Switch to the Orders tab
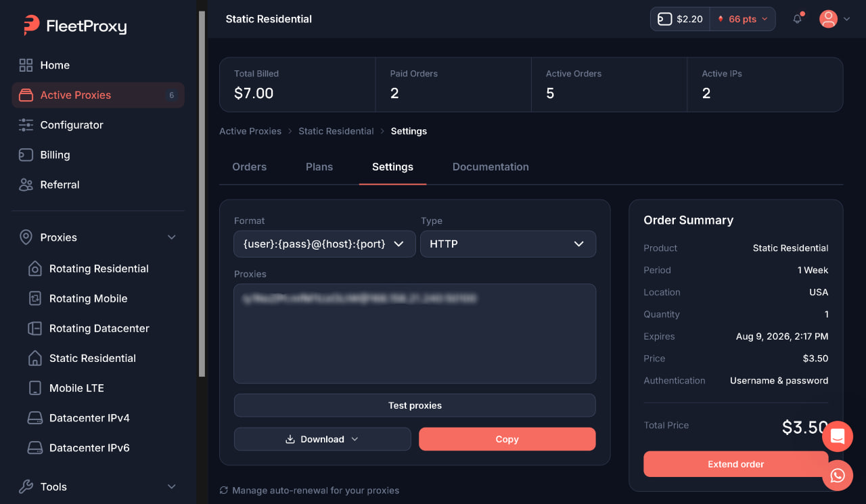866x504 pixels. (250, 167)
